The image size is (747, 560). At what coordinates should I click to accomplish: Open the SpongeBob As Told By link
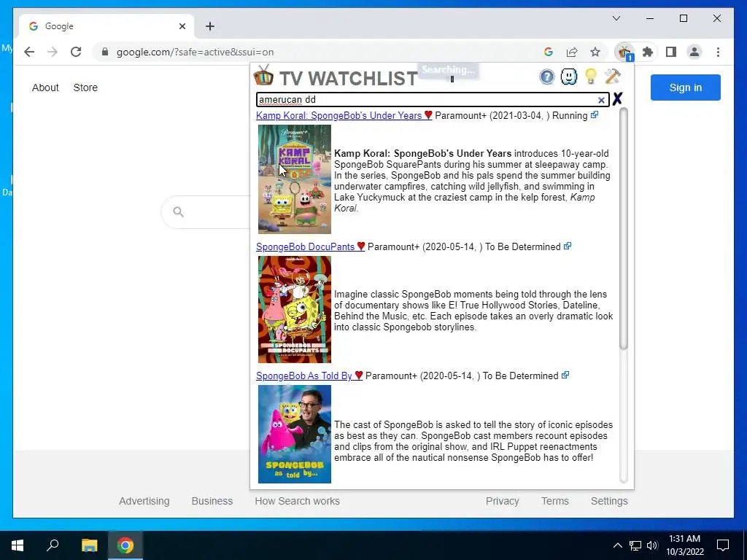tap(309, 376)
